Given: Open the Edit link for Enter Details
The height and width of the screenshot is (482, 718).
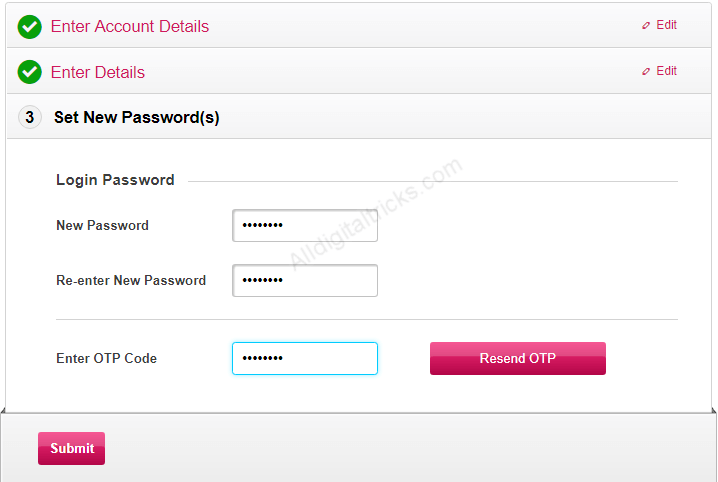Looking at the screenshot, I should (666, 70).
